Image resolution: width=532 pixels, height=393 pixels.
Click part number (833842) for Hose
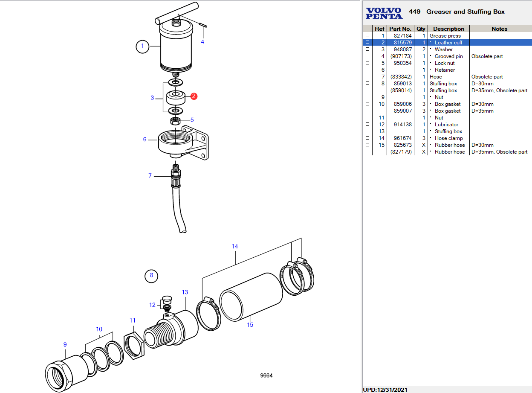(x=401, y=77)
